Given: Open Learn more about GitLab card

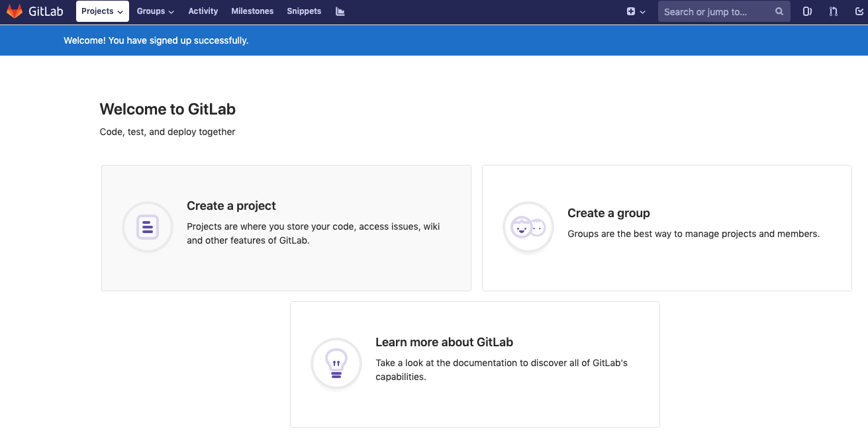Looking at the screenshot, I should click(475, 364).
